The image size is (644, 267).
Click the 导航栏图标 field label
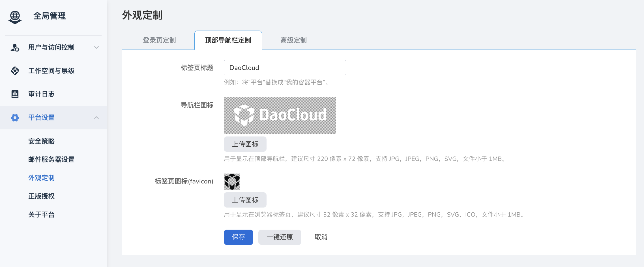(x=197, y=105)
